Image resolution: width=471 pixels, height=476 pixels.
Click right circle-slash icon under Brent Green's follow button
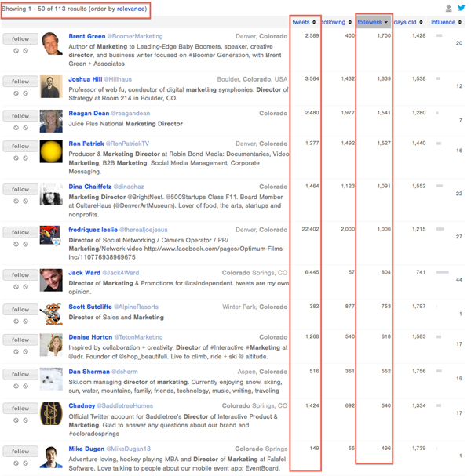26,51
